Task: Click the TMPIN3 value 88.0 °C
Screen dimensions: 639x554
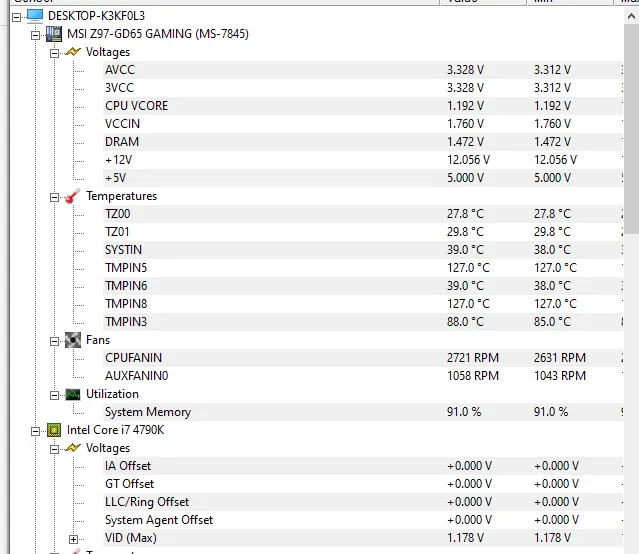Action: click(x=465, y=322)
